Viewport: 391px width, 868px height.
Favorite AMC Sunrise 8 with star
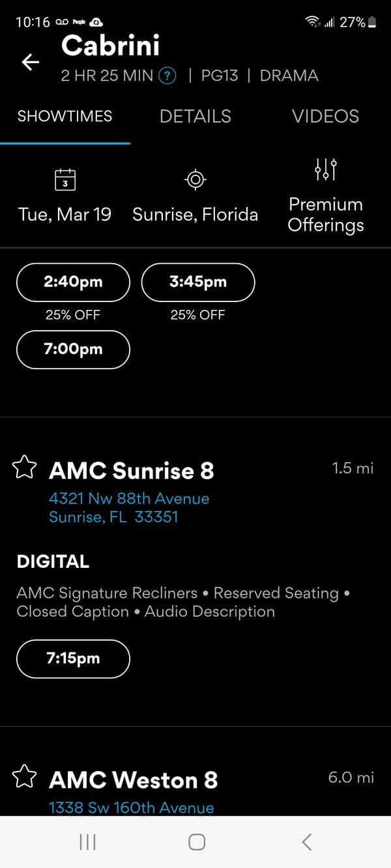pyautogui.click(x=25, y=468)
